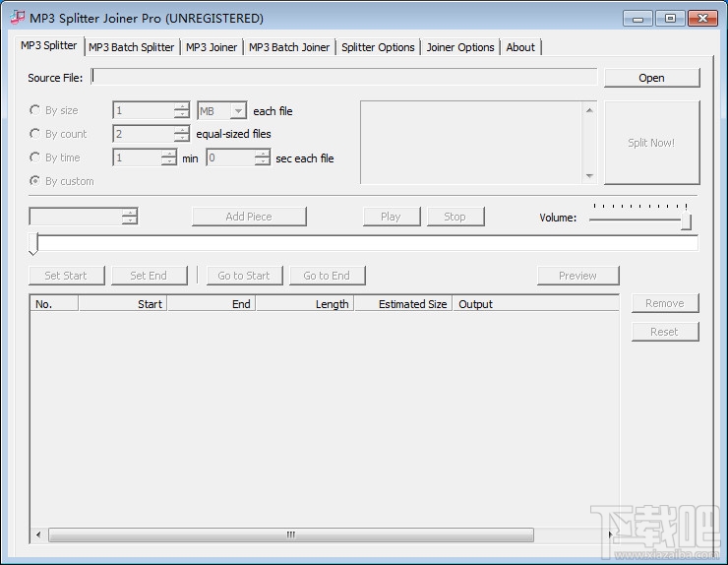Image resolution: width=728 pixels, height=565 pixels.
Task: Sort by the Start column header
Action: pyautogui.click(x=123, y=304)
